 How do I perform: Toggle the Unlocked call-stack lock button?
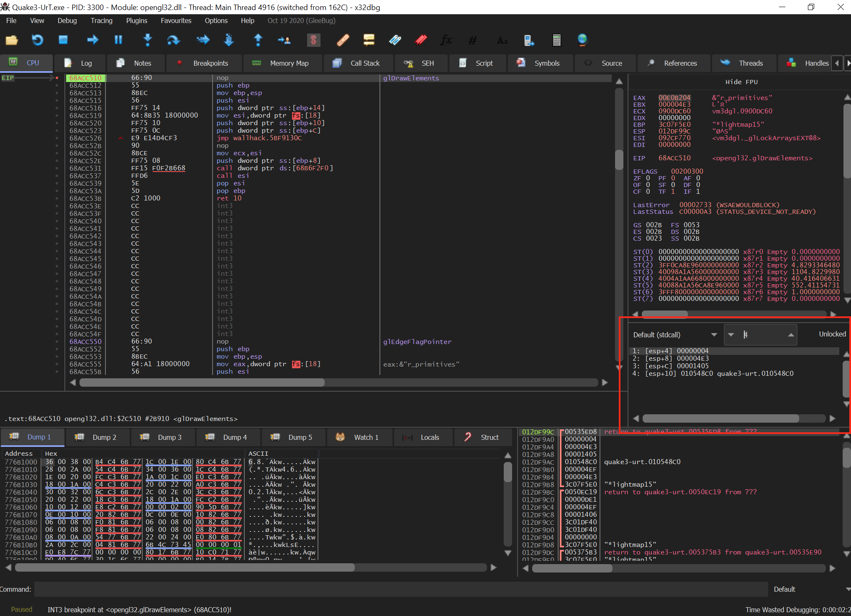pos(832,334)
